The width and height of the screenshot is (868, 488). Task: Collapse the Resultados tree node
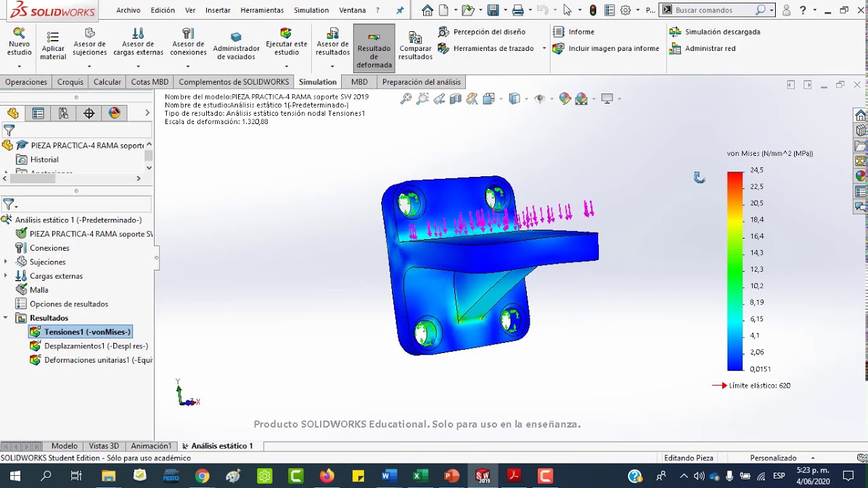(6, 318)
